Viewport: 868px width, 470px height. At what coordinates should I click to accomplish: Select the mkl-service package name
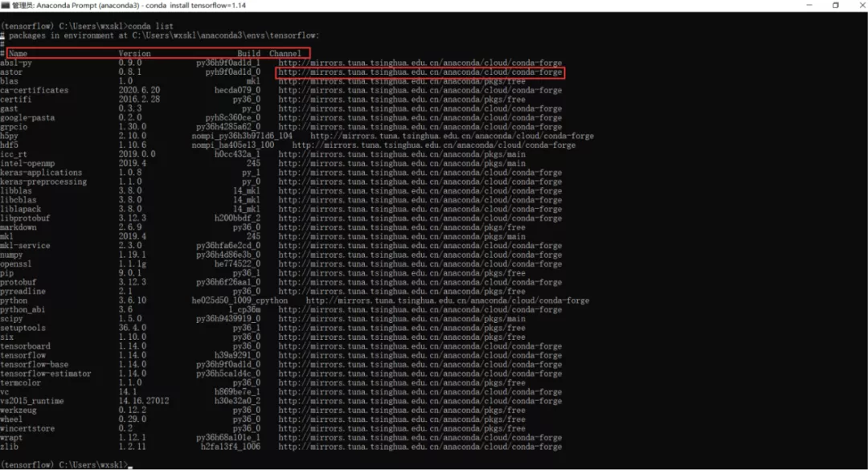point(25,245)
